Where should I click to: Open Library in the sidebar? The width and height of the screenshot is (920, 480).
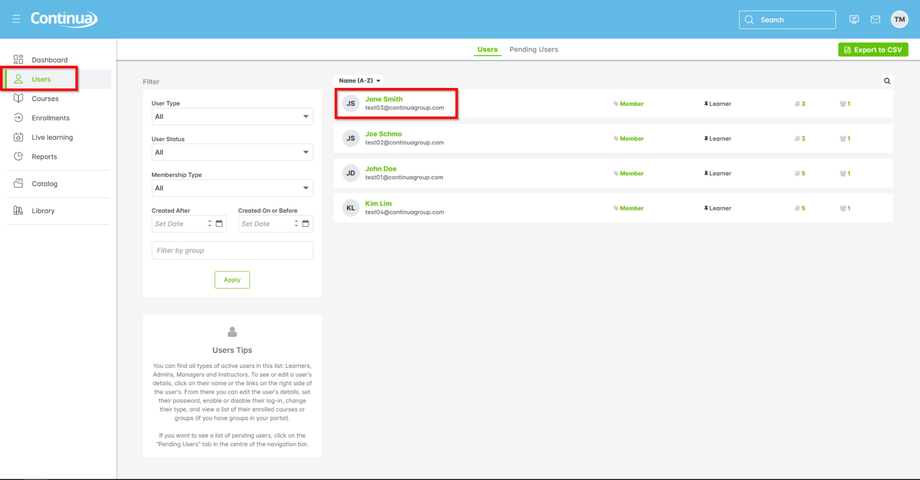tap(43, 211)
